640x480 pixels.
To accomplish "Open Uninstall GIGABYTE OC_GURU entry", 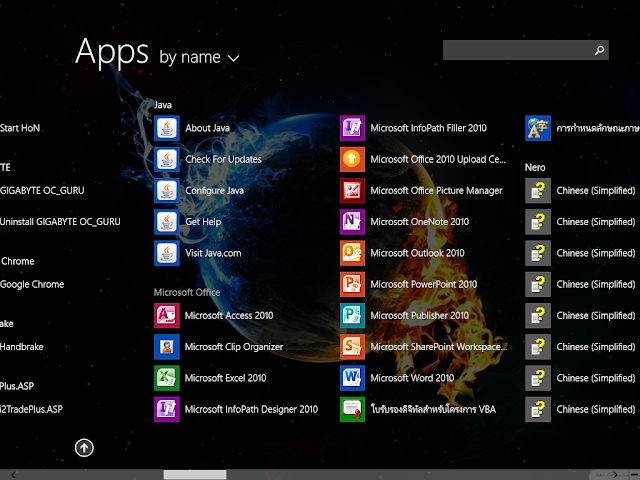I will click(60, 222).
